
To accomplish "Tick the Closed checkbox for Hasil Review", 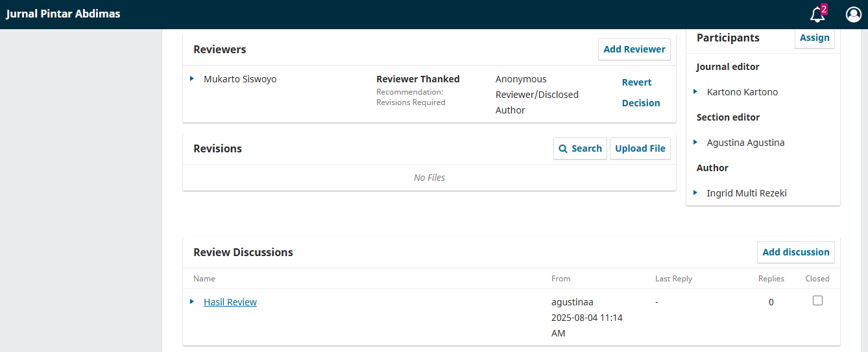I will (x=817, y=301).
